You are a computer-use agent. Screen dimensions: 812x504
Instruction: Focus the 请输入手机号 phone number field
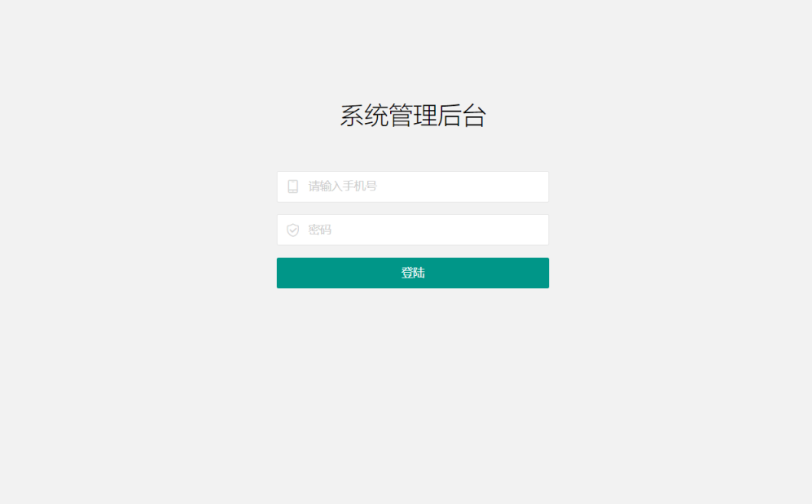tap(413, 186)
